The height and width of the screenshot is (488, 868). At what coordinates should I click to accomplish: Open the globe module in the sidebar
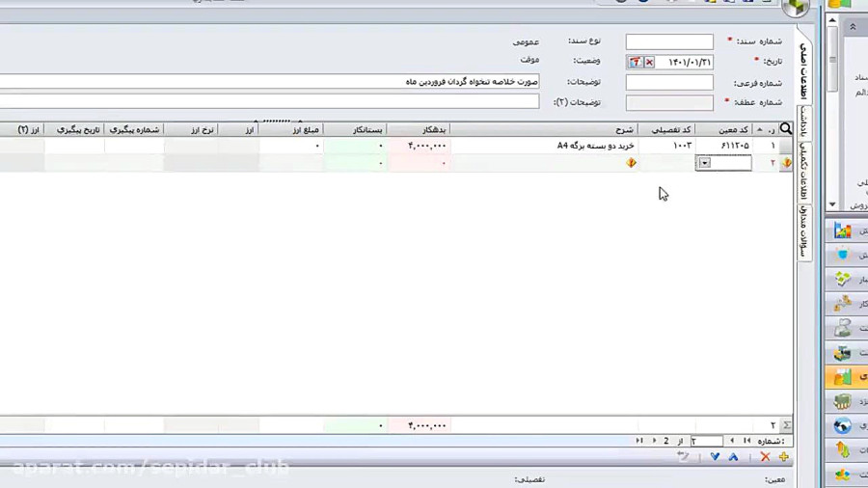point(843,425)
